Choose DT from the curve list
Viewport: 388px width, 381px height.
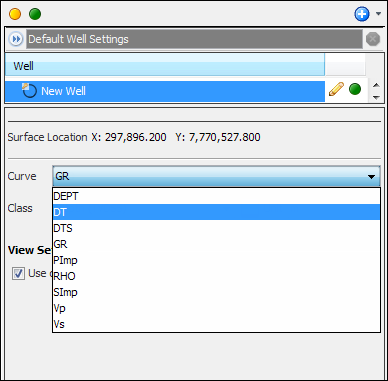216,212
